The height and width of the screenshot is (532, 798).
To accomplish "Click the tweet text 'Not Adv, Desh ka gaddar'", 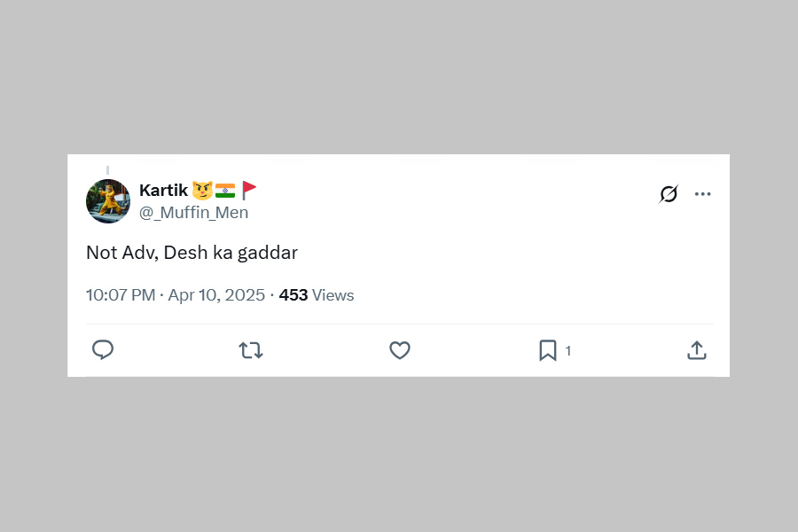I will (192, 253).
